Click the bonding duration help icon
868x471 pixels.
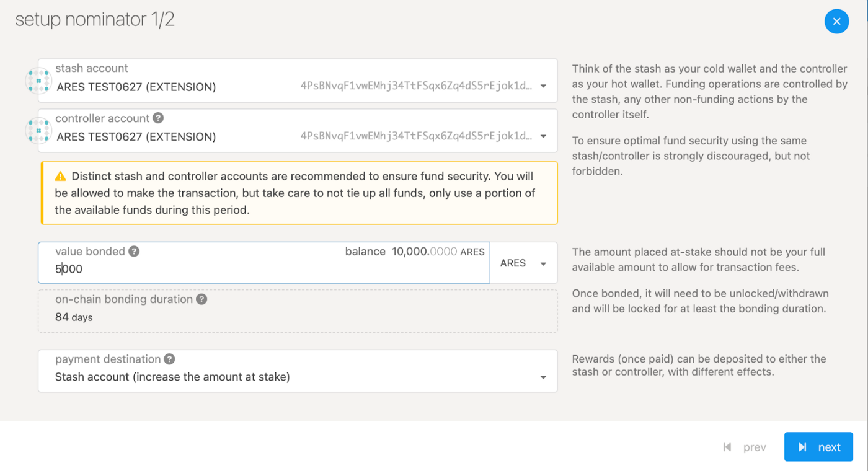pos(201,299)
